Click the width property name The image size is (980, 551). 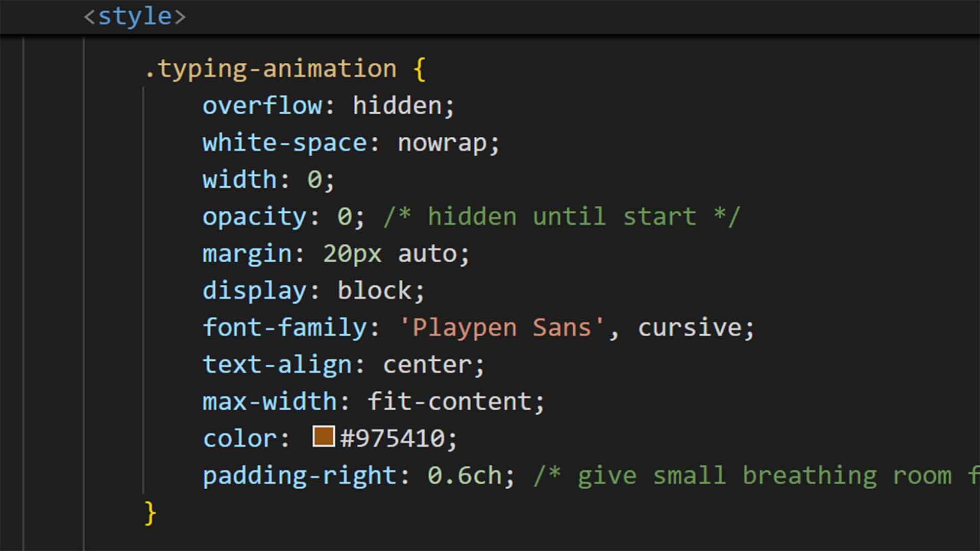239,180
